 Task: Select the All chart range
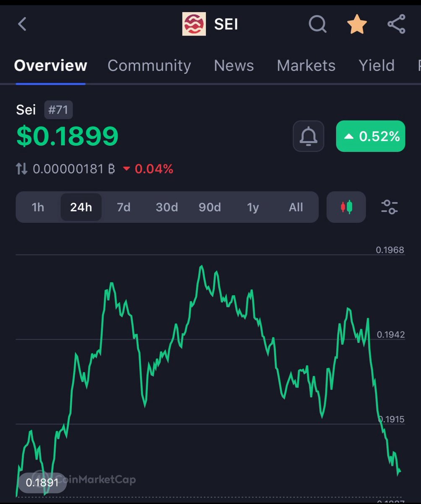tap(296, 207)
